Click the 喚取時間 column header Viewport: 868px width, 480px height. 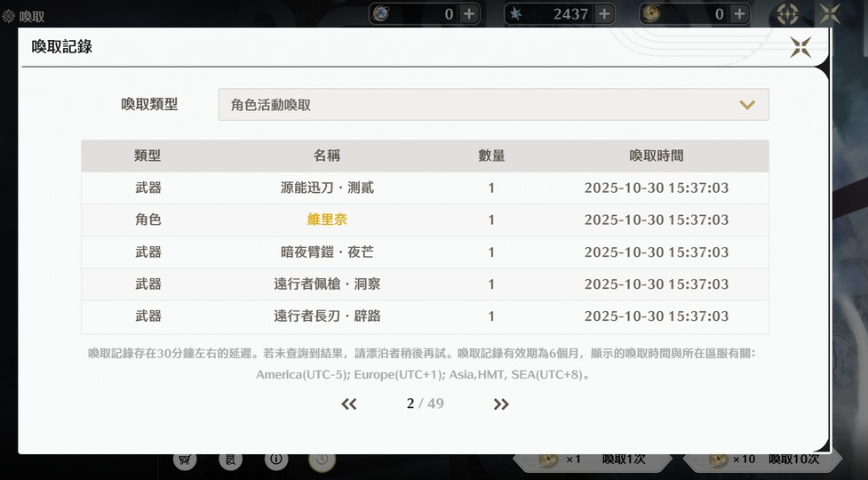(x=656, y=156)
